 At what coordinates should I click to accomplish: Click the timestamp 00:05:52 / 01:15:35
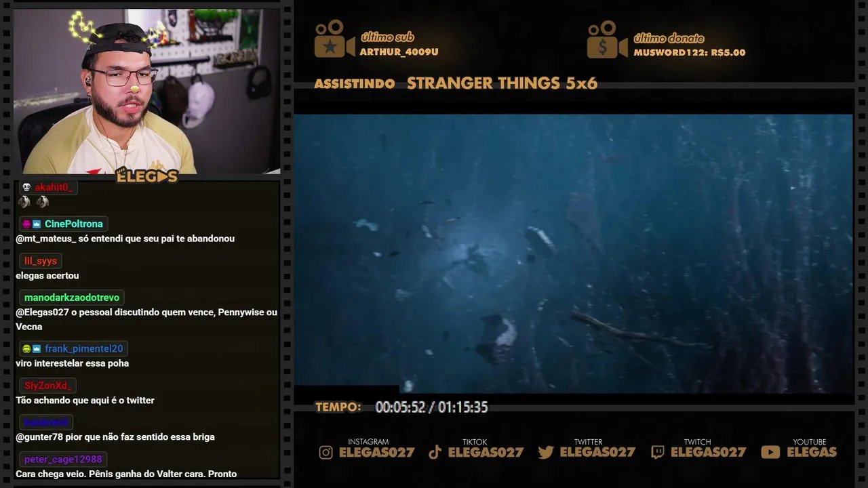pos(431,407)
